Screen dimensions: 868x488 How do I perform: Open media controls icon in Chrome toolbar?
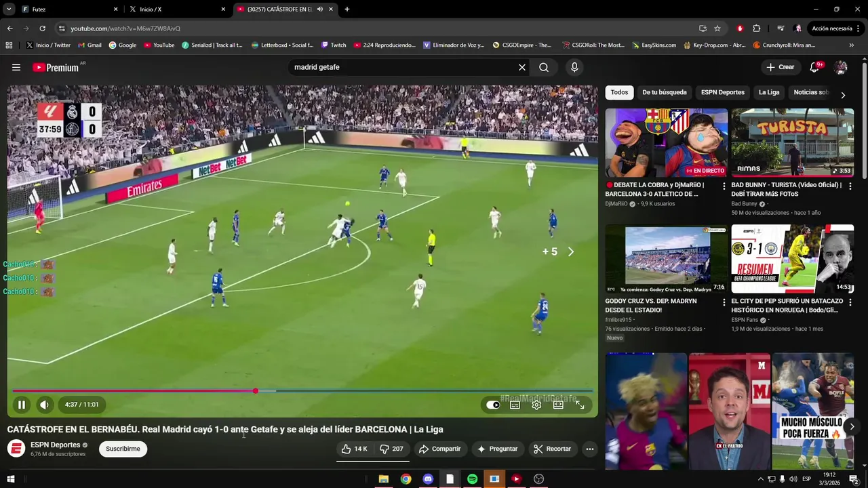click(x=781, y=28)
